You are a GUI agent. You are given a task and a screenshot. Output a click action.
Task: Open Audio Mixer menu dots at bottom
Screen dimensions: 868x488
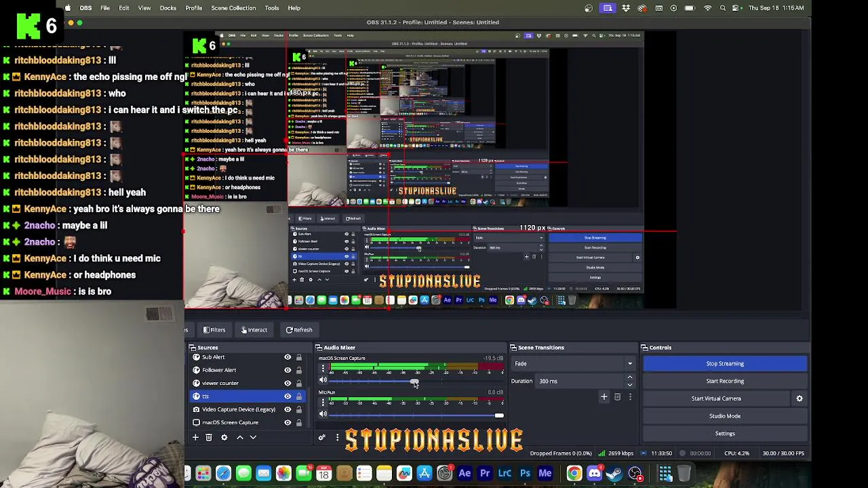point(337,437)
